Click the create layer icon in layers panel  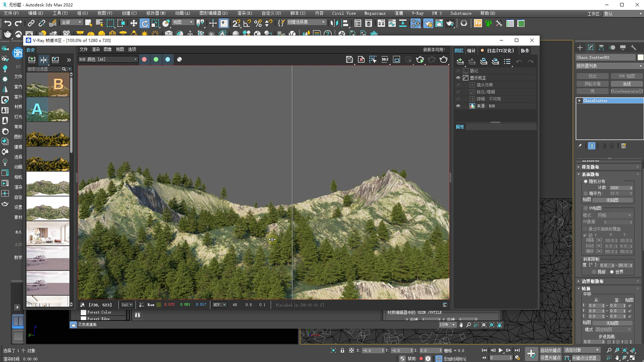(460, 62)
